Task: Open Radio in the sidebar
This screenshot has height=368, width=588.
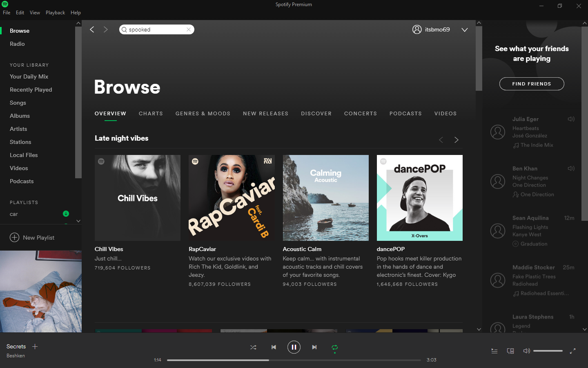Action: coord(17,44)
